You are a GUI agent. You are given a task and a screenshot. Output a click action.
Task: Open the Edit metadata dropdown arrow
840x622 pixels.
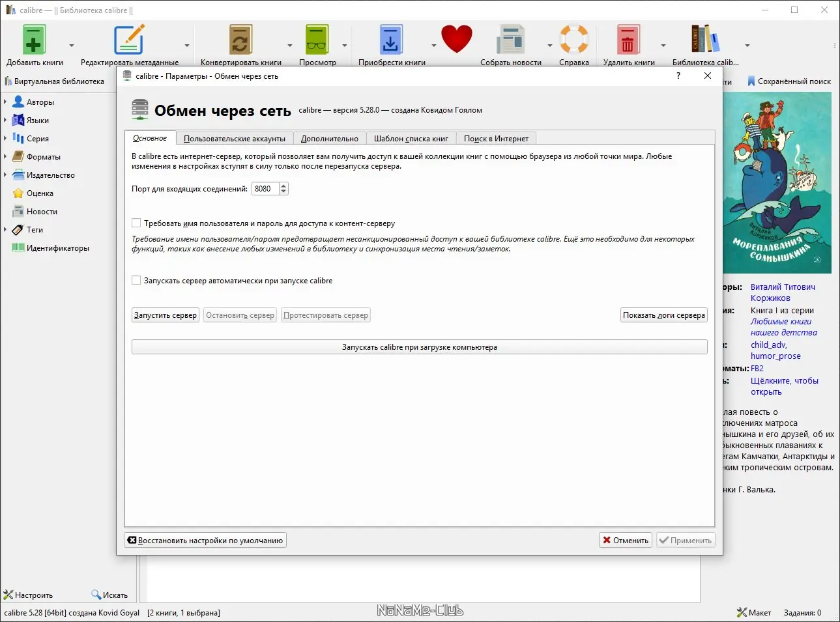(x=187, y=46)
